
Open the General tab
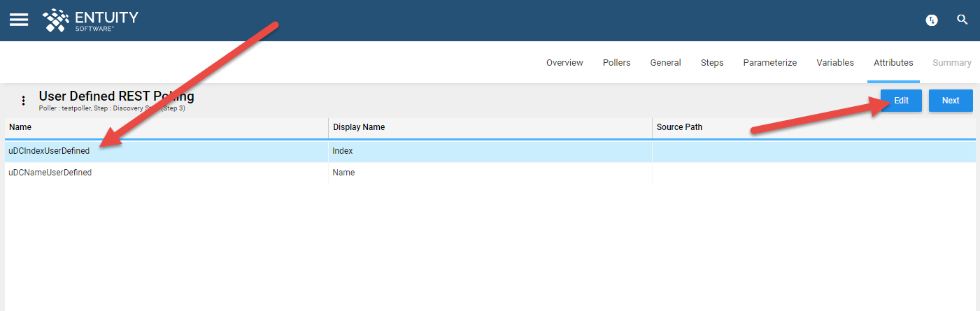(665, 63)
